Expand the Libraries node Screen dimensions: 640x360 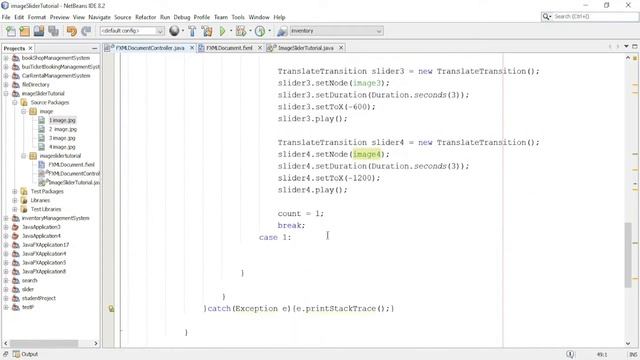(15, 200)
